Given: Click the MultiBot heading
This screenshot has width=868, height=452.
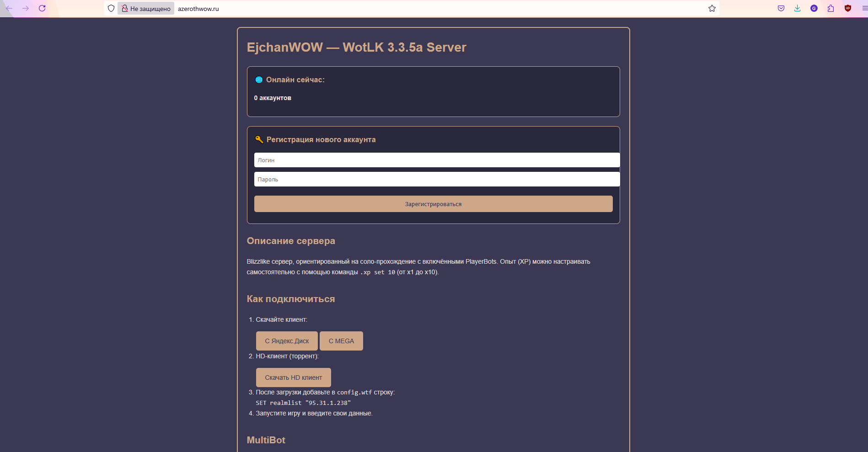Looking at the screenshot, I should (x=266, y=440).
